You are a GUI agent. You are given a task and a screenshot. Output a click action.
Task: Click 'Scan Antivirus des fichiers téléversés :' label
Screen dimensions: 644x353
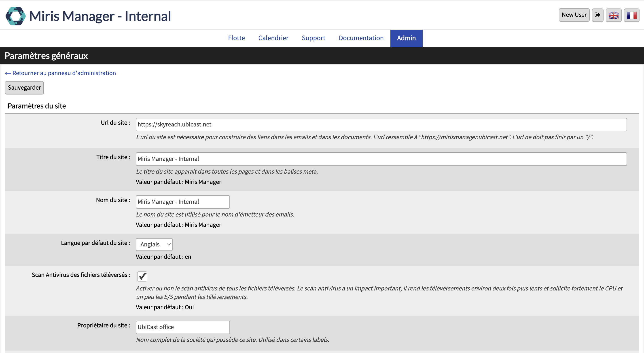81,275
